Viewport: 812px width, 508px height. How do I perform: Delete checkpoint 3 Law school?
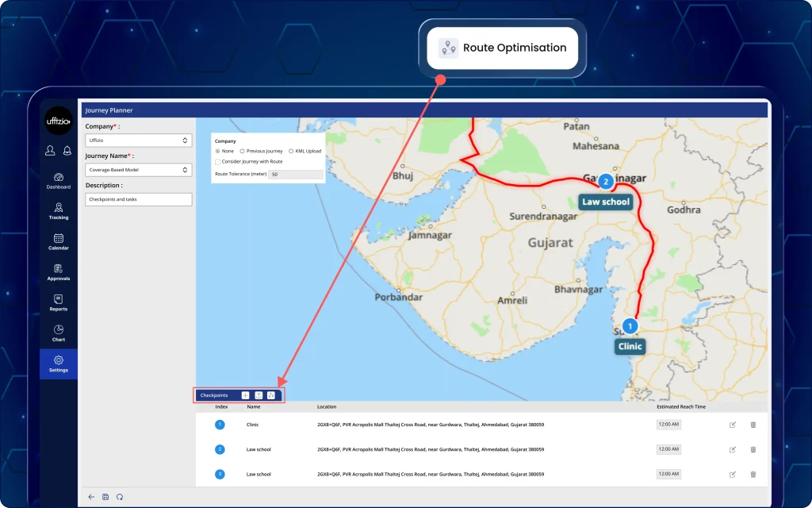point(753,475)
